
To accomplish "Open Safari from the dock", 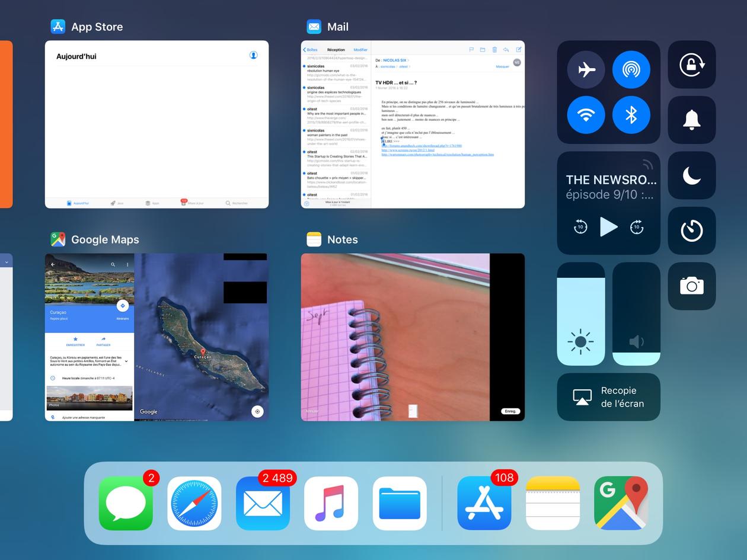I will click(x=194, y=503).
